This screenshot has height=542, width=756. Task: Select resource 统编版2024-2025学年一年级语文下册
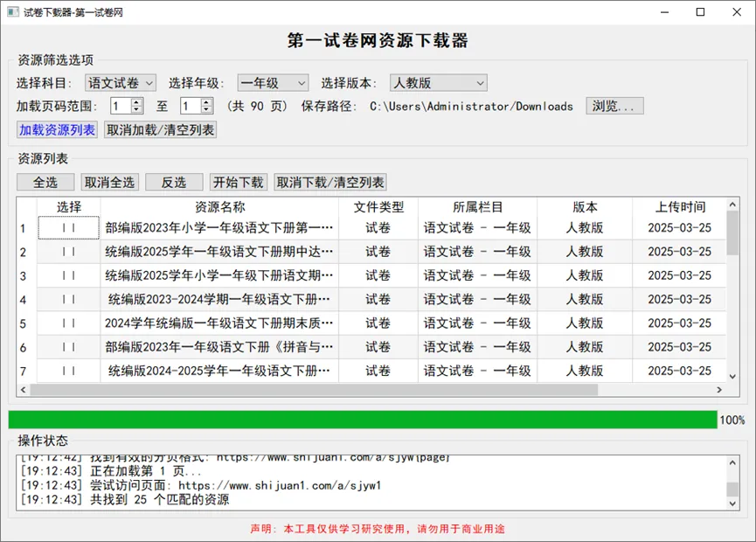click(x=219, y=371)
